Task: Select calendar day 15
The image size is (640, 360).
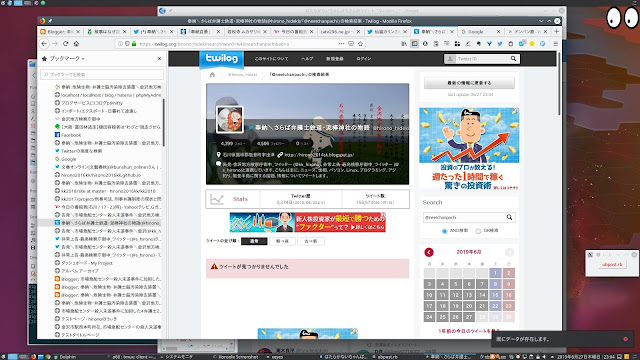Action: click(495, 295)
